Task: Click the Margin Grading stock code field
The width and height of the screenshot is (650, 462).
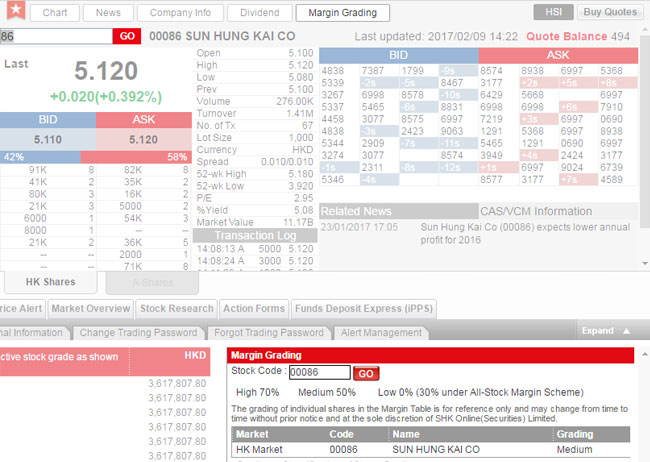Action: 320,372
